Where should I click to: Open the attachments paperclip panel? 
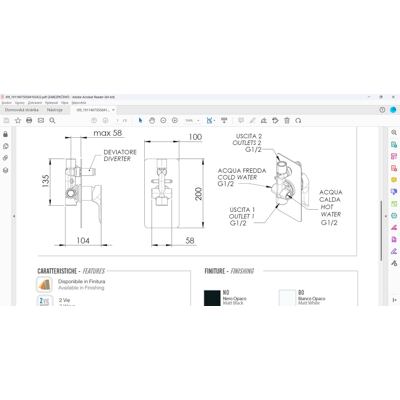point(5,158)
